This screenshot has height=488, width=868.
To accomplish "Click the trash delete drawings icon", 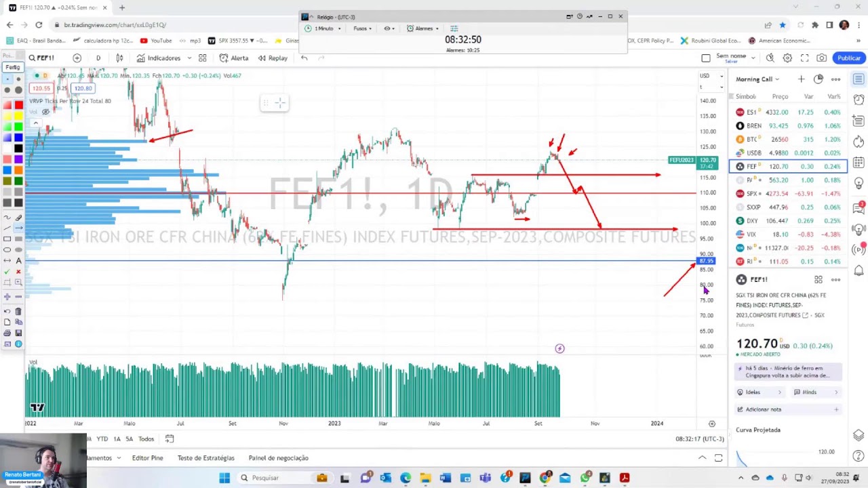I will point(18,311).
